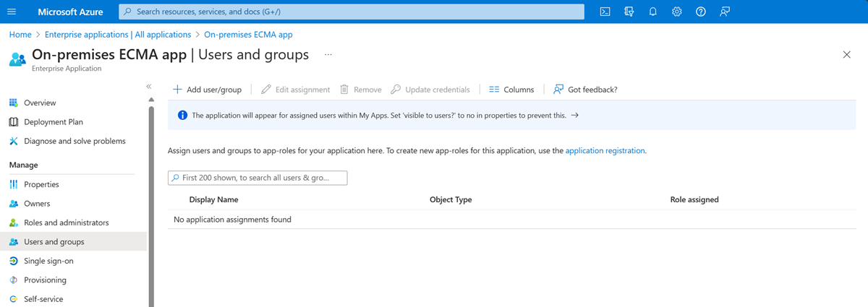Screen dimensions: 868x307
Task: Click the Single sign-on icon
Action: [13, 261]
